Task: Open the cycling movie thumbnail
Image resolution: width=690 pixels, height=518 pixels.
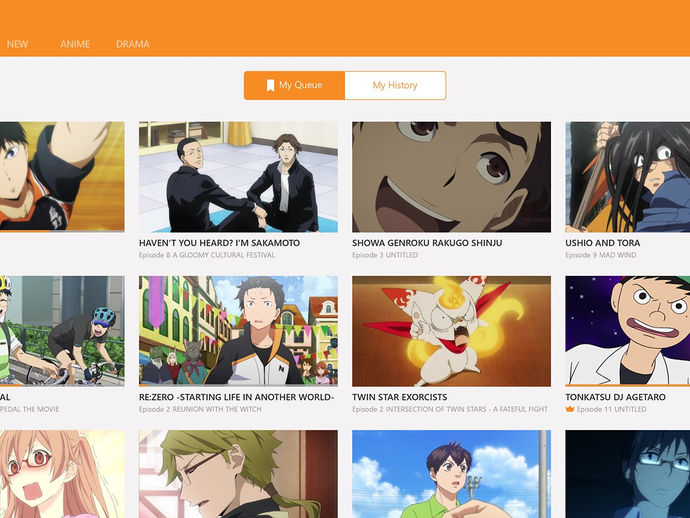Action: click(x=62, y=331)
